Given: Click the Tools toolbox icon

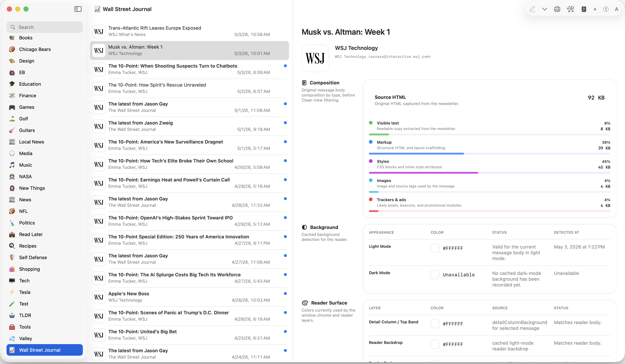Looking at the screenshot, I should click(12, 327).
